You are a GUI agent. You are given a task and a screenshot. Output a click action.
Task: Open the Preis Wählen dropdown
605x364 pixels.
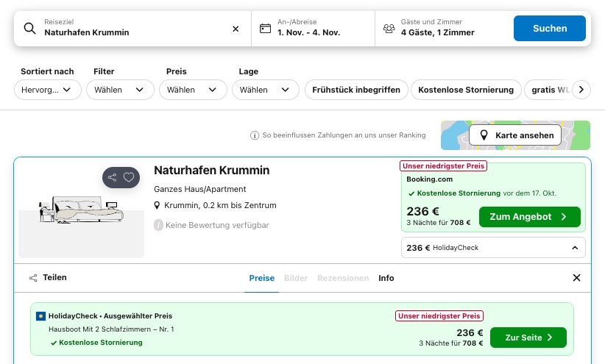click(193, 90)
